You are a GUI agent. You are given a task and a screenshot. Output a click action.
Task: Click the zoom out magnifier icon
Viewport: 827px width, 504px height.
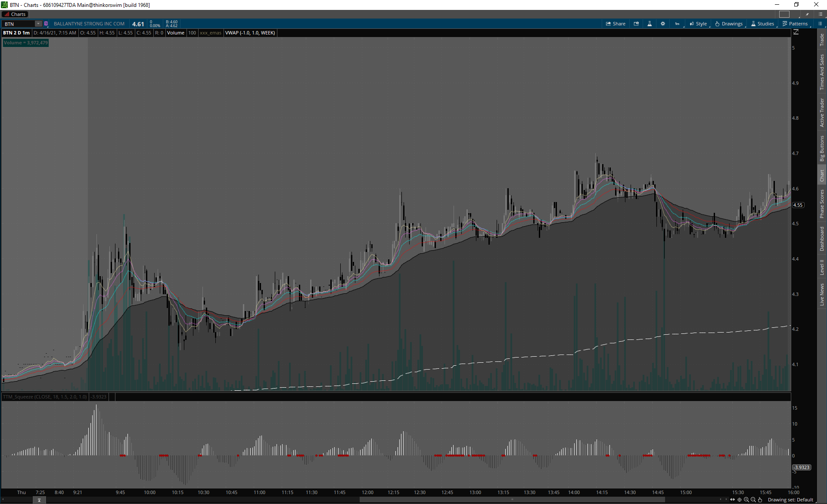[753, 500]
